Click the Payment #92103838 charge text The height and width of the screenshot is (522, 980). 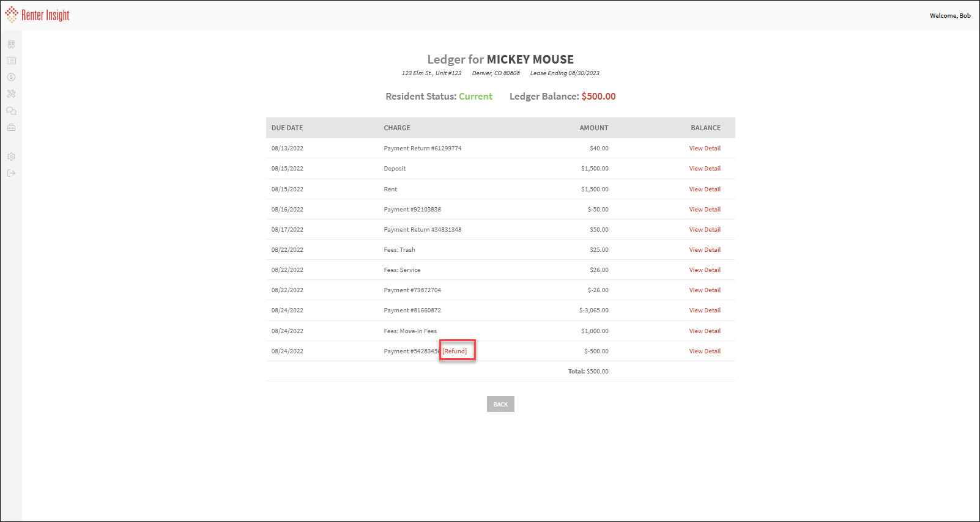[412, 209]
